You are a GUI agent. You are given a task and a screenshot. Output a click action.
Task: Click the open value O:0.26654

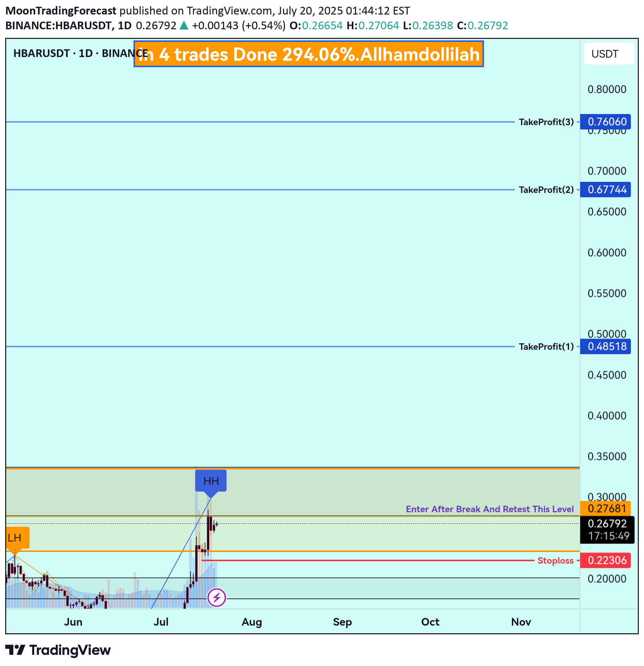[316, 26]
